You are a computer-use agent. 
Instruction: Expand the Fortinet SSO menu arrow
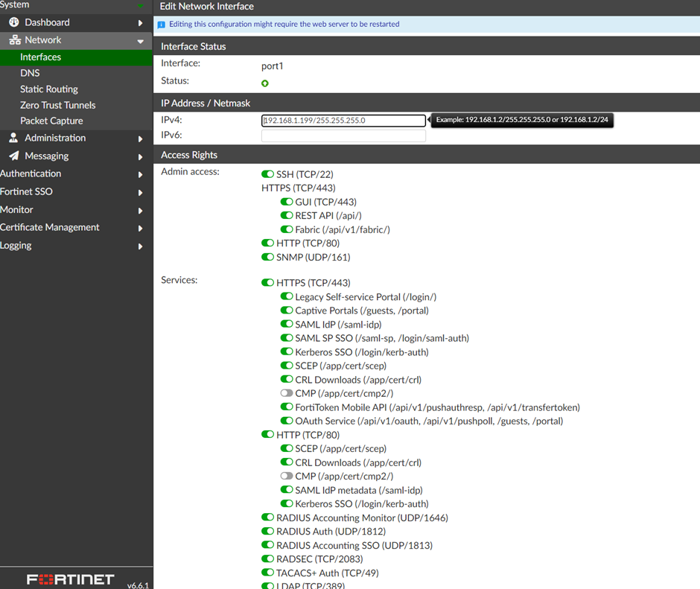pos(140,192)
